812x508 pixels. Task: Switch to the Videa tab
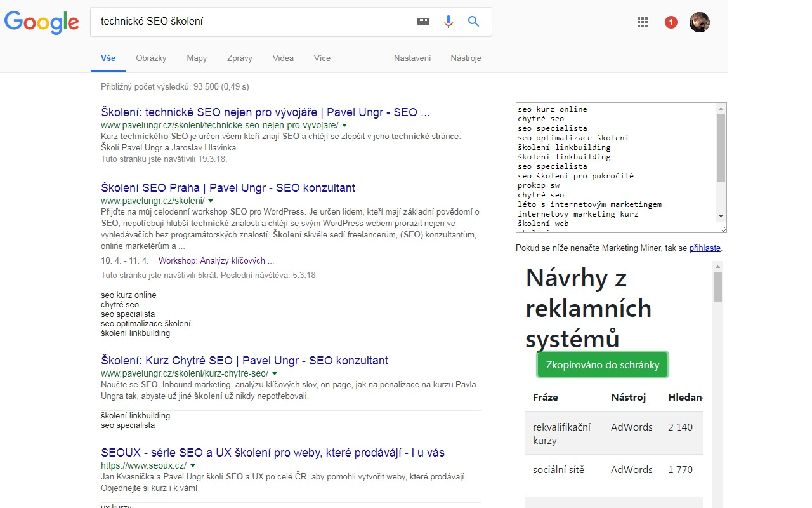(x=283, y=58)
